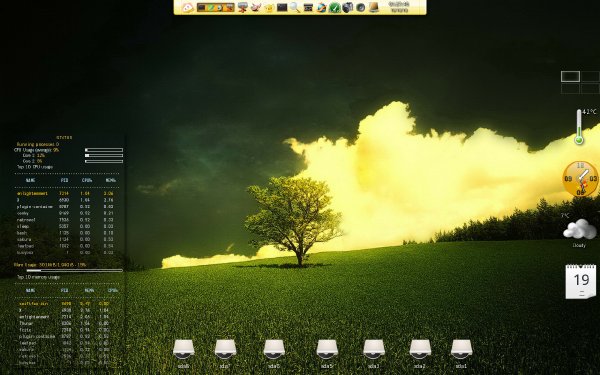
Task: Open the dark archive box launcher on the shelf
Action: (x=308, y=7)
